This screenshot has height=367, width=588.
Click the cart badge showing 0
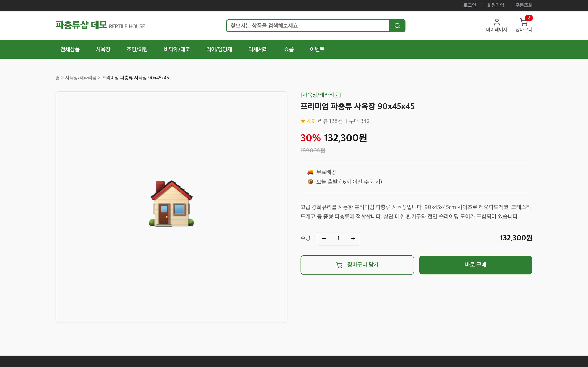[528, 18]
